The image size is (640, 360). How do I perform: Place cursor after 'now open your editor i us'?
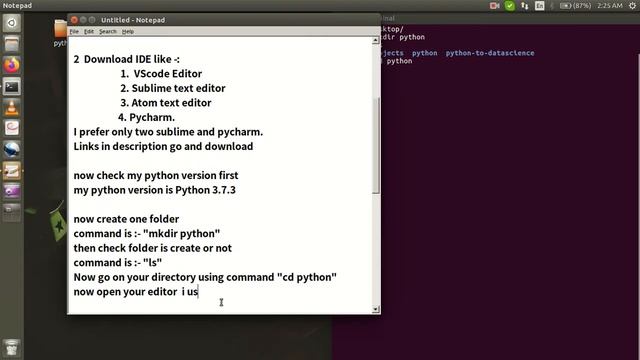click(x=198, y=292)
